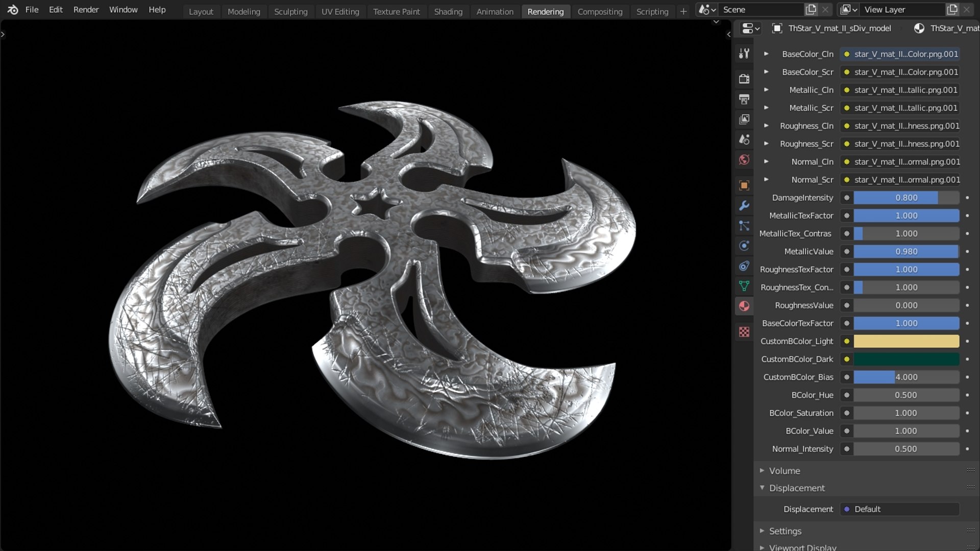The height and width of the screenshot is (551, 980).
Task: Click the Scene name field
Action: pyautogui.click(x=761, y=10)
